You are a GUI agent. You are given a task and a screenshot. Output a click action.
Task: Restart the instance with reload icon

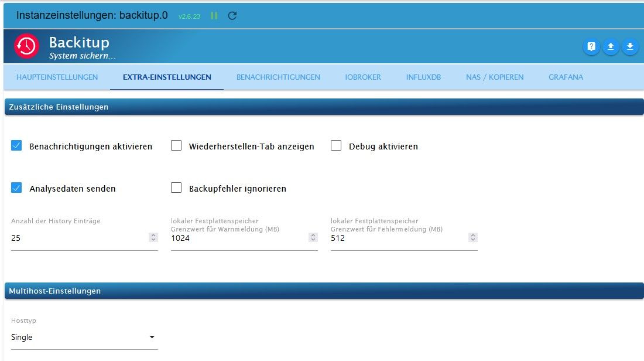pyautogui.click(x=232, y=16)
